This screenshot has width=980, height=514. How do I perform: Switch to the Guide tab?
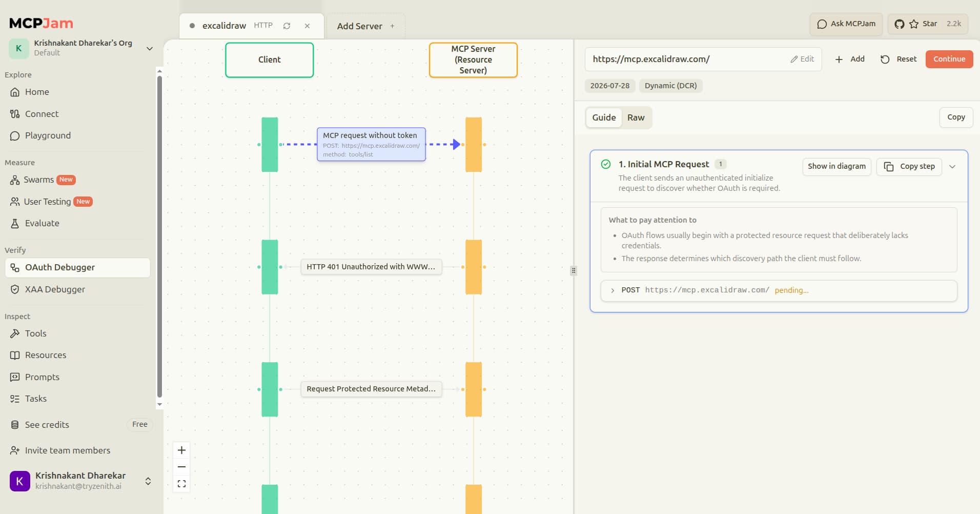[604, 117]
